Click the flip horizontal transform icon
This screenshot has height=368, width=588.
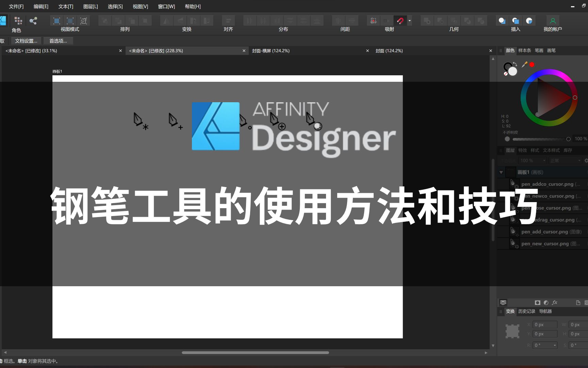click(x=166, y=21)
